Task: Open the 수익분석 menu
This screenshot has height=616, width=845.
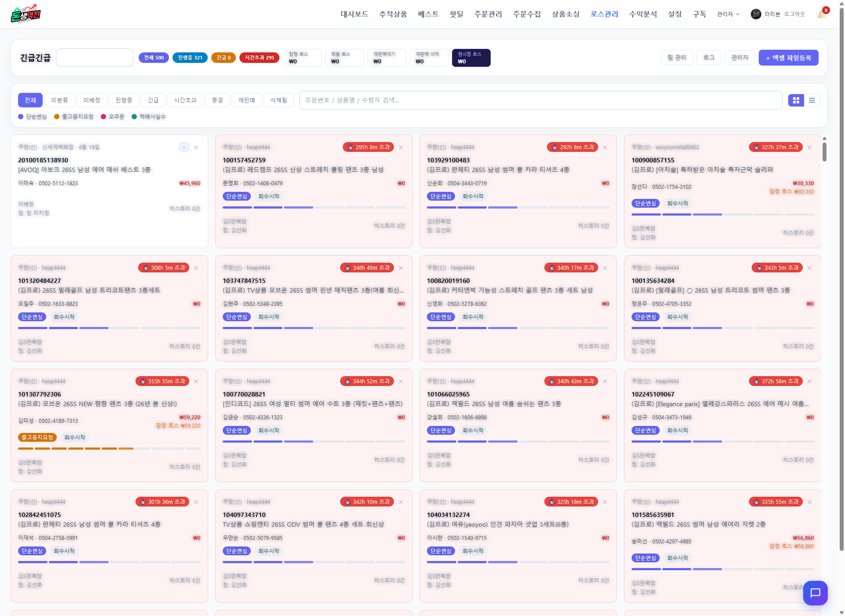Action: click(x=643, y=14)
